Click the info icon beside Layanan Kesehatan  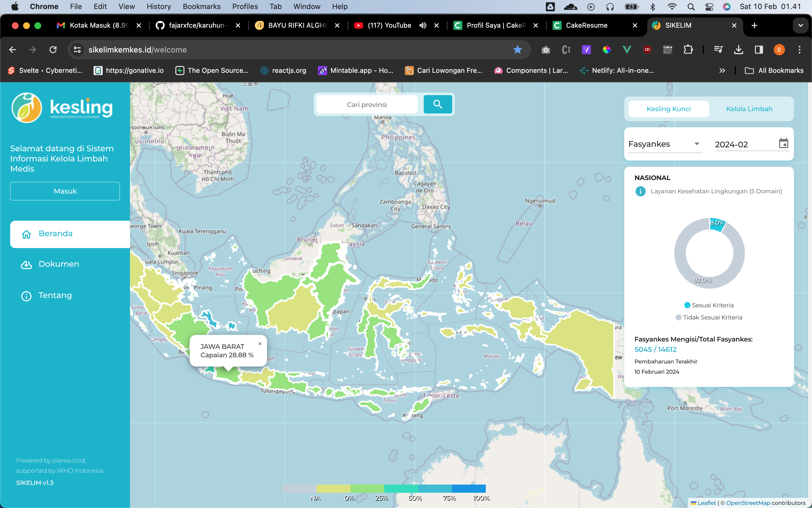(640, 191)
